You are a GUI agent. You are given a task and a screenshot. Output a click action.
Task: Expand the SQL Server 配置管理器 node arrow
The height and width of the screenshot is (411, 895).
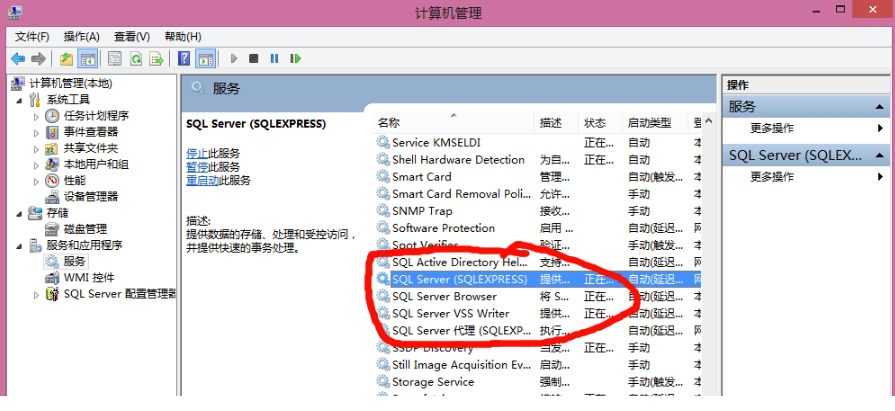coord(37,295)
